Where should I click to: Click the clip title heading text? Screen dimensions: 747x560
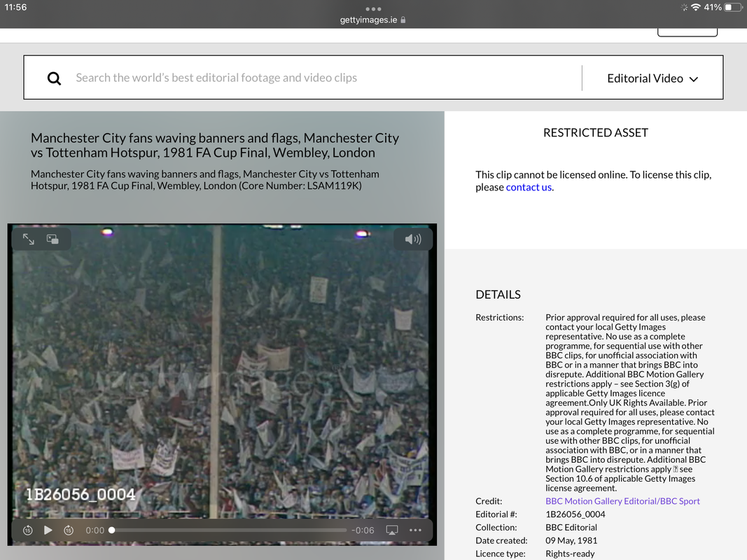tap(215, 145)
